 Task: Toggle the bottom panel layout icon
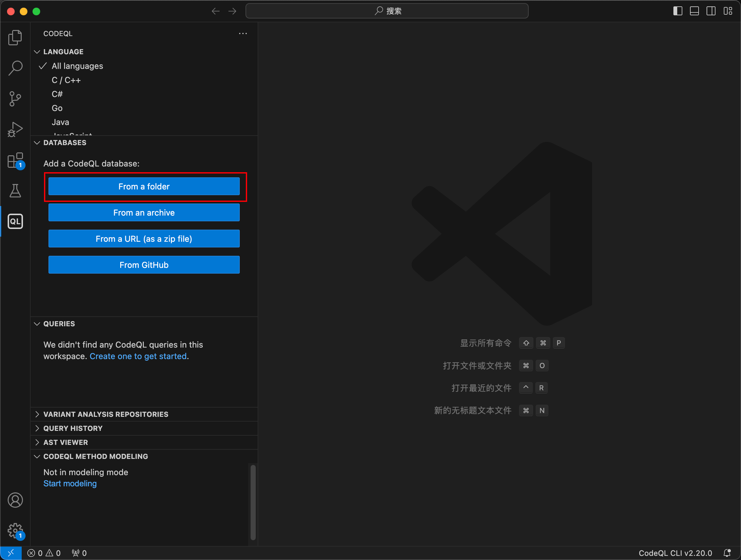[694, 11]
